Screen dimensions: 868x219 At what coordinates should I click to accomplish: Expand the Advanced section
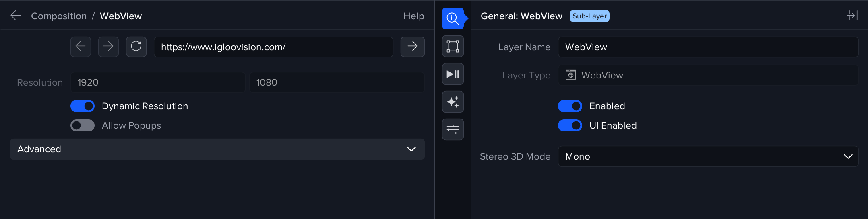(217, 149)
